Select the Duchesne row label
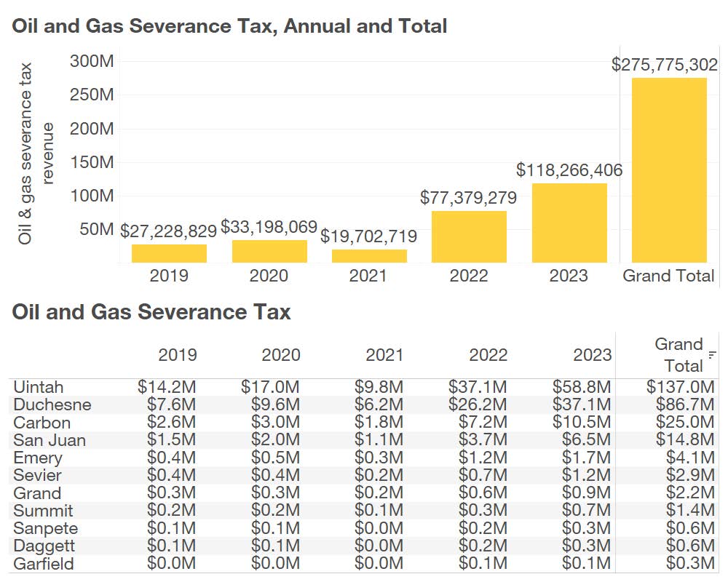 coord(52,404)
